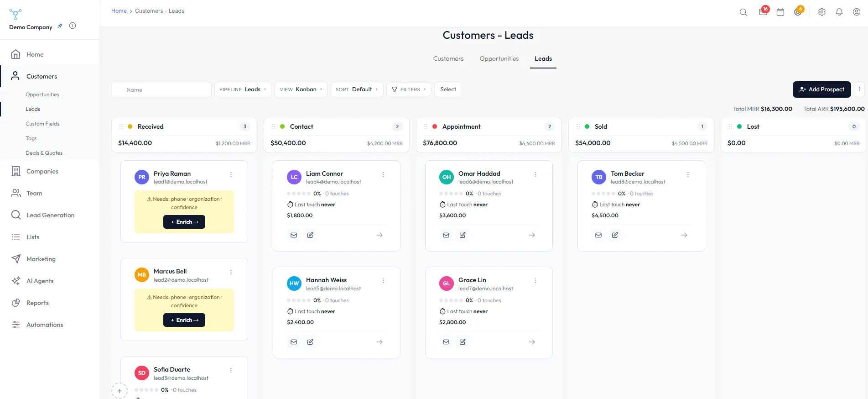Click the Name search field
Screen dimensions: 868x399
(161, 89)
